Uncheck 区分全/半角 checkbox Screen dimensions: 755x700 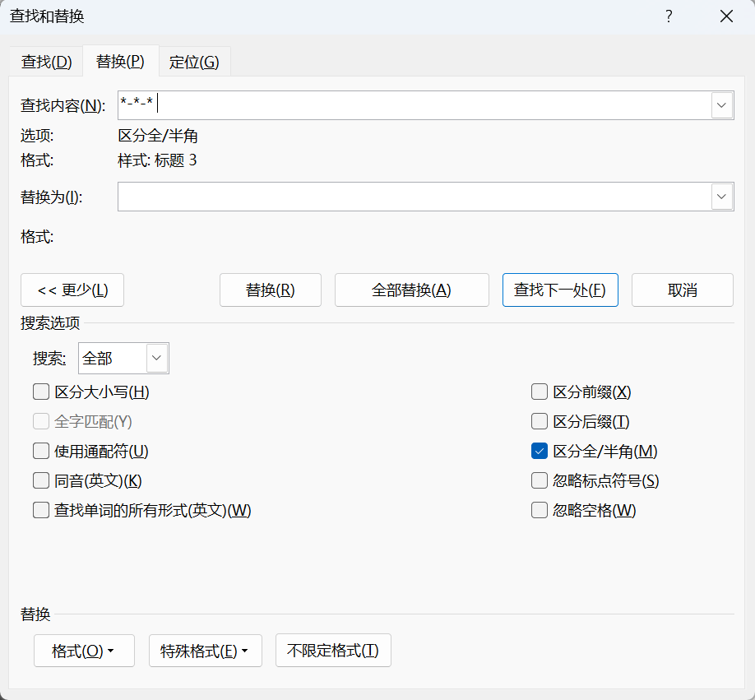click(540, 451)
